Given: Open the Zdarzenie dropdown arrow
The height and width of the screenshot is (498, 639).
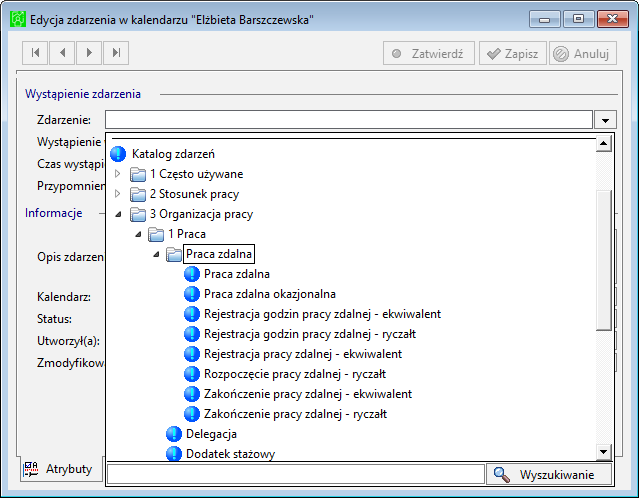Looking at the screenshot, I should (x=607, y=120).
